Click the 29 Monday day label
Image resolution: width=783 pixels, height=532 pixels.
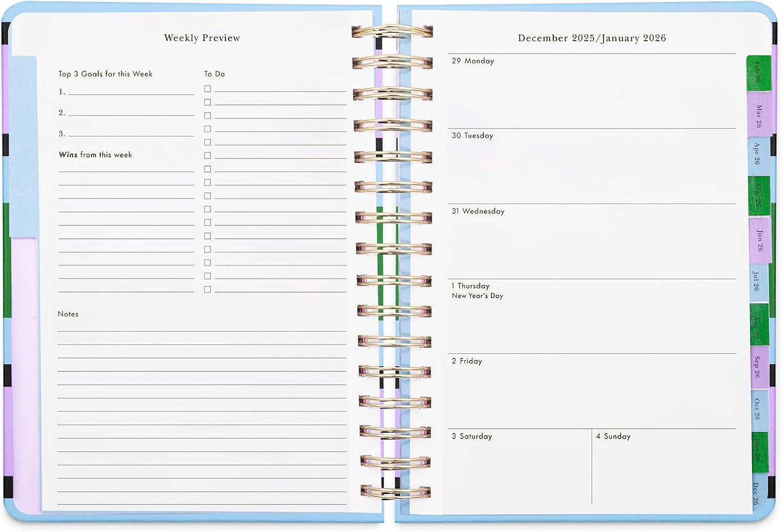tap(472, 61)
